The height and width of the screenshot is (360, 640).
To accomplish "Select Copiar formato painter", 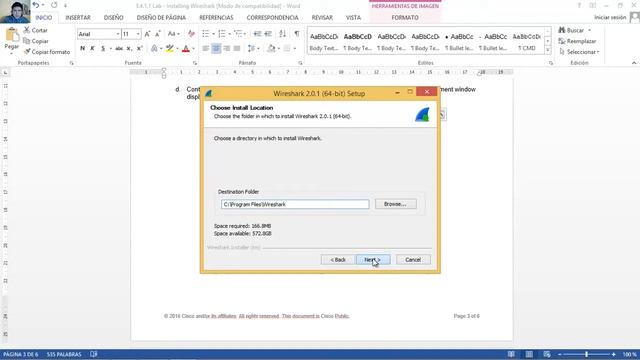I will click(x=47, y=52).
